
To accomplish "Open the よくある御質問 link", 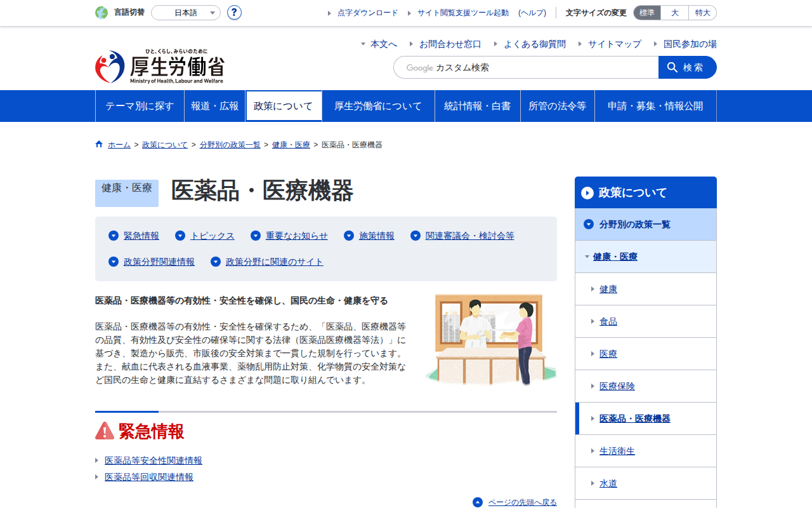I will click(x=535, y=44).
